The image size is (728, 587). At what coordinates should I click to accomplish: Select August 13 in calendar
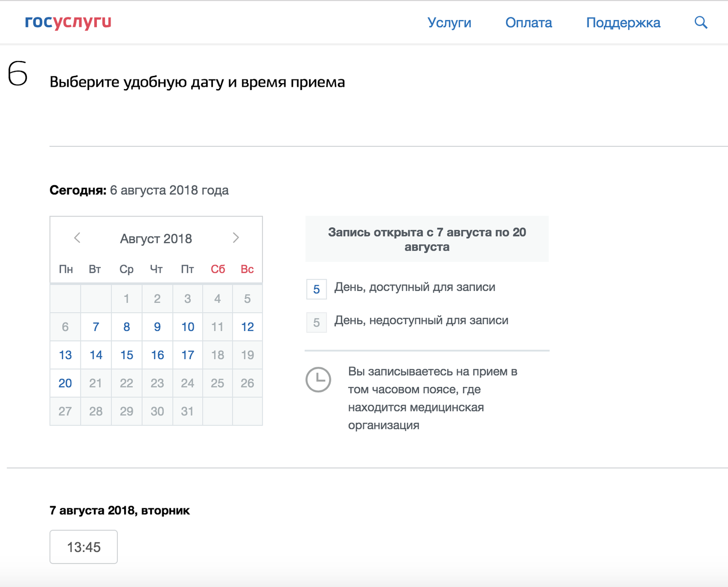click(x=66, y=355)
